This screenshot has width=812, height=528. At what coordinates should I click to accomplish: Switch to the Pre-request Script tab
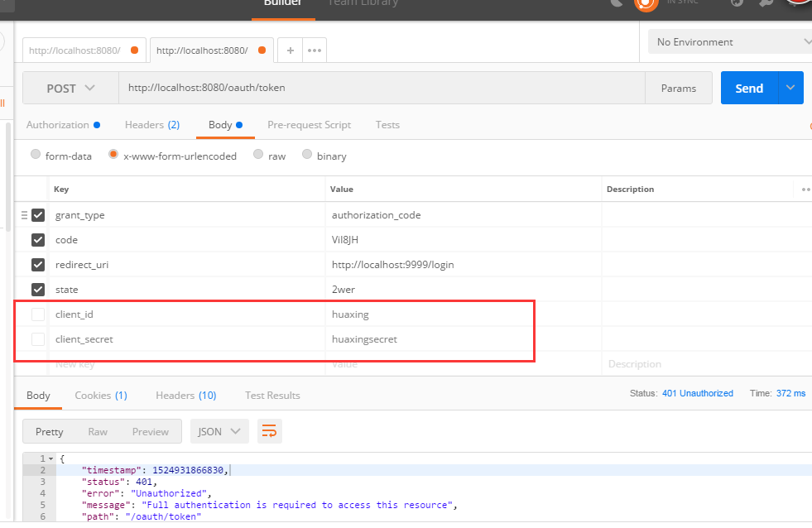tap(309, 125)
